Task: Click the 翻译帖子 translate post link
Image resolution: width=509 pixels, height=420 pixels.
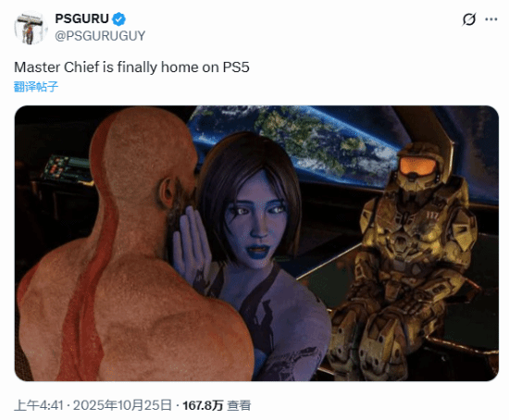Action: [36, 87]
